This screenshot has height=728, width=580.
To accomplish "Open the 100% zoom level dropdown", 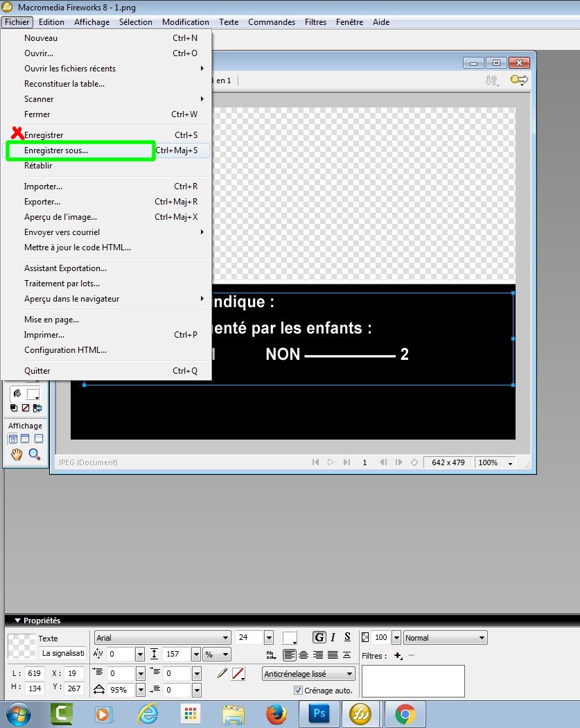I will coord(496,463).
